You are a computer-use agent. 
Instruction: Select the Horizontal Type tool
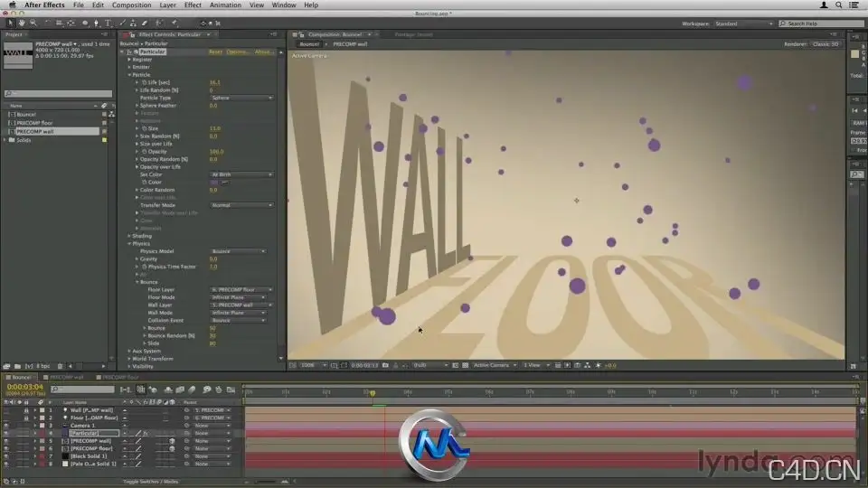coord(108,23)
